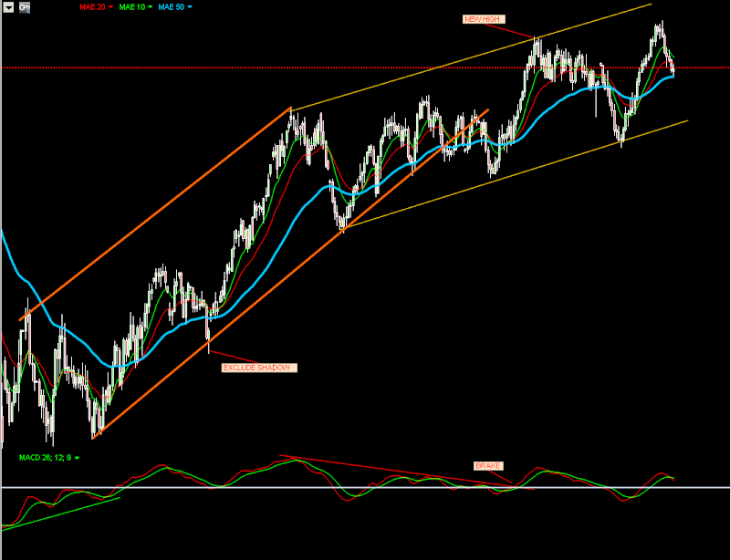Open the MAE 10 indicator dropdown
Image resolution: width=730 pixels, height=560 pixels.
coord(150,7)
